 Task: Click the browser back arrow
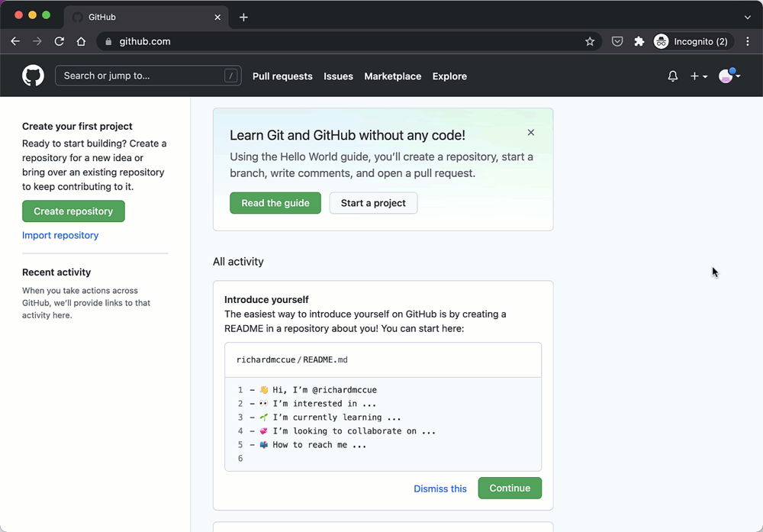point(15,41)
